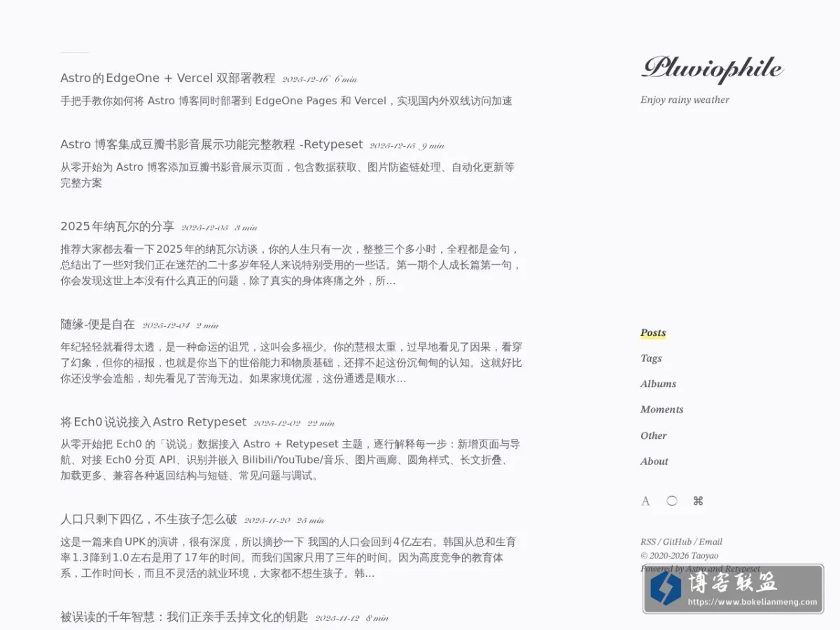Image resolution: width=840 pixels, height=630 pixels.
Task: Click the tagline 'Enjoy rainy weather'
Action: [x=685, y=99]
